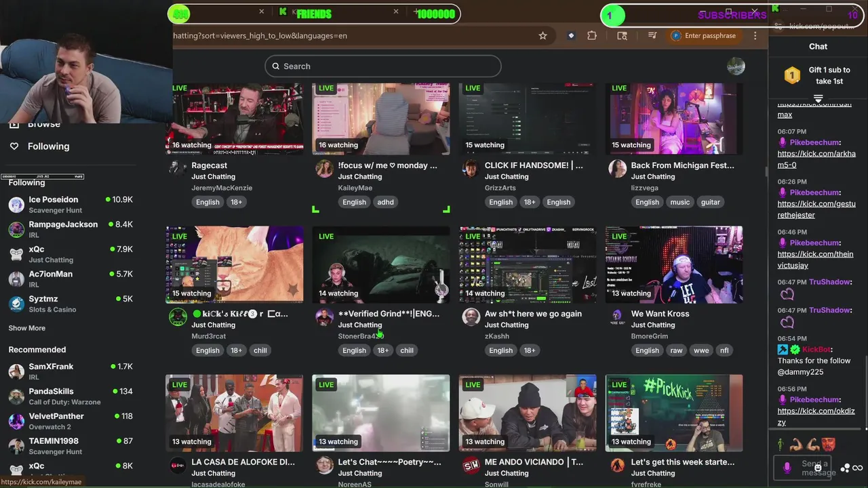The height and width of the screenshot is (488, 868).
Task: Open the emoji picker in chat box
Action: (x=818, y=468)
